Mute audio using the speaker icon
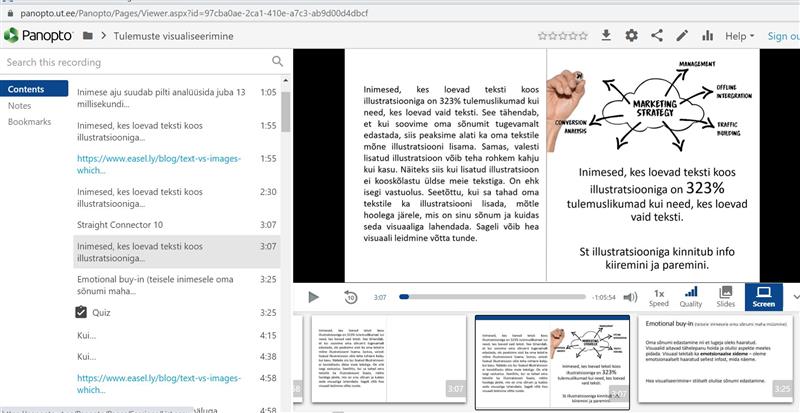Viewport: 800px width, 413px height. tap(630, 297)
